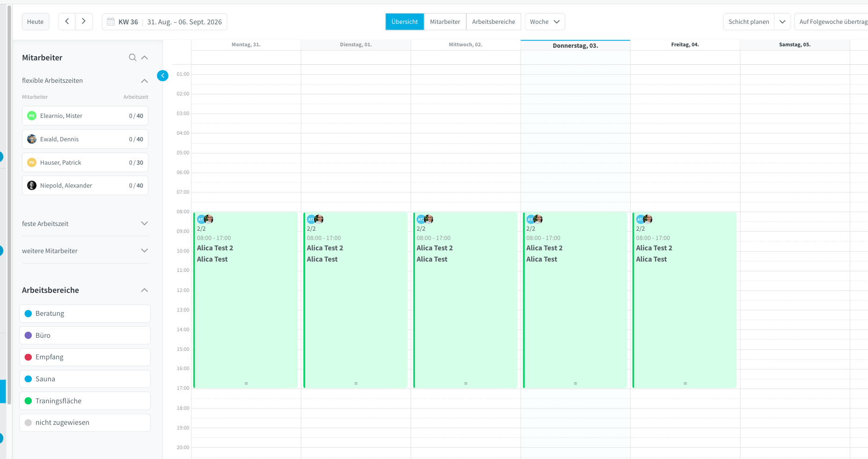Screen dimensions: 868x459
Task: Search employees with magnifier icon
Action: click(x=132, y=58)
